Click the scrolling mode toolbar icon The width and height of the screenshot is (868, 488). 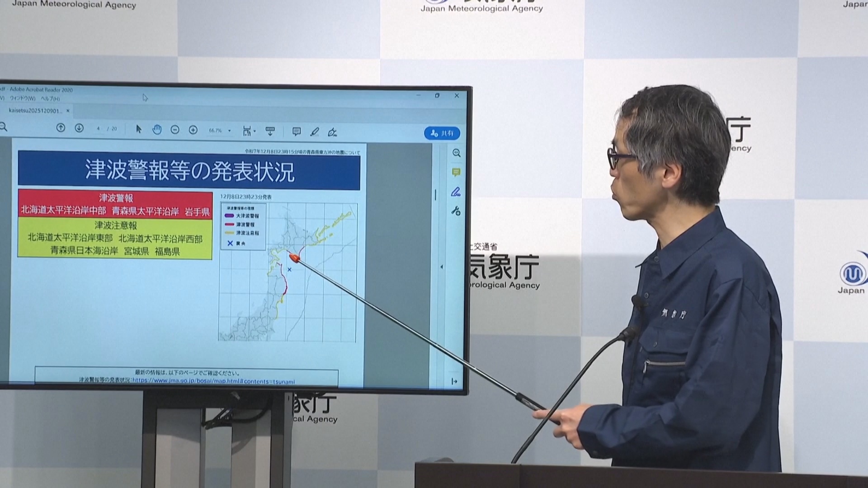click(x=270, y=131)
